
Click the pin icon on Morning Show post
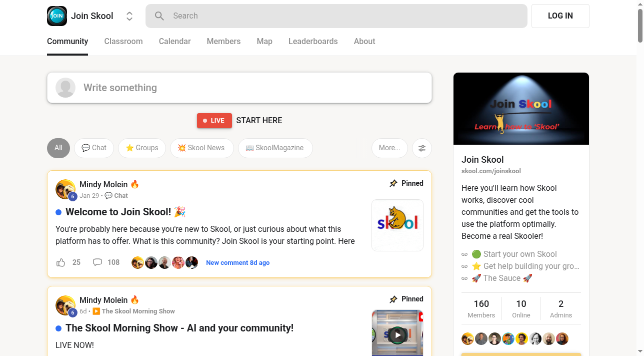click(x=393, y=299)
